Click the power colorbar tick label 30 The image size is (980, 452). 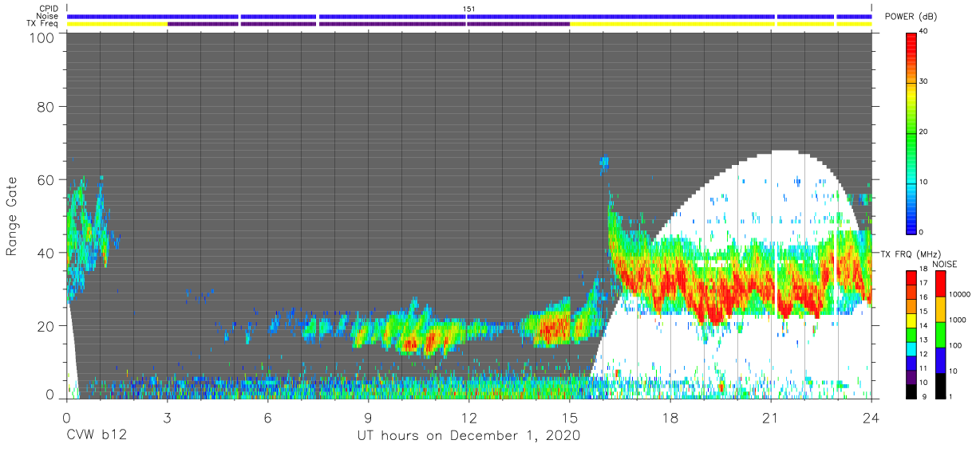pos(924,82)
